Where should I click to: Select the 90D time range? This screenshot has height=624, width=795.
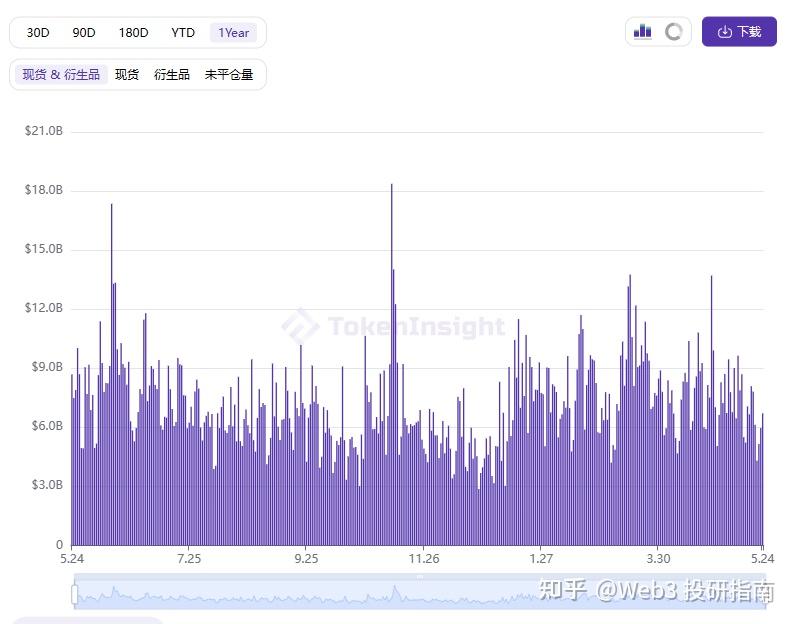point(84,32)
